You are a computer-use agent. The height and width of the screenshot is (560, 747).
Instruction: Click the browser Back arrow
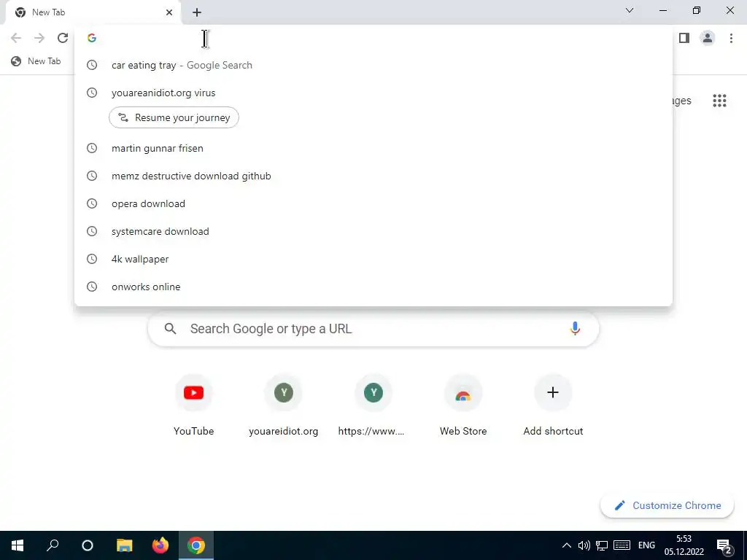pyautogui.click(x=16, y=38)
